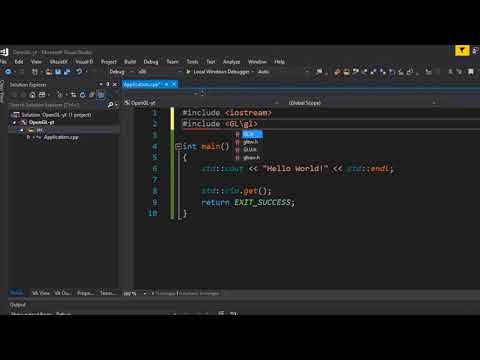Click the Undo toolbar icon
The image size is (480, 360).
(79, 72)
